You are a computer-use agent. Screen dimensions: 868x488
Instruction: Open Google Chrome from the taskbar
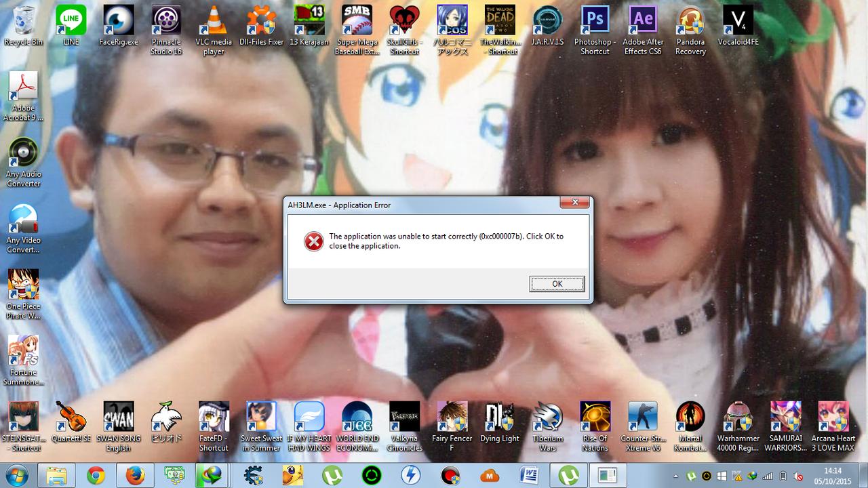pyautogui.click(x=96, y=476)
